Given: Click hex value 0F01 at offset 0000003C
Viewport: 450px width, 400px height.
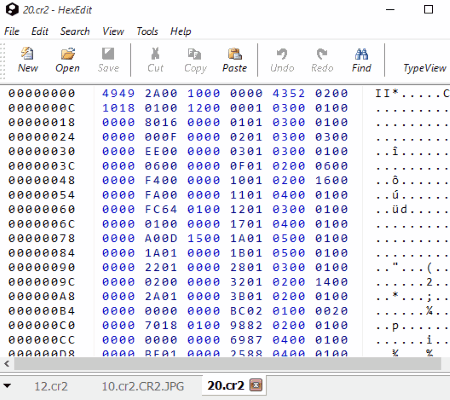Looking at the screenshot, I should (246, 166).
